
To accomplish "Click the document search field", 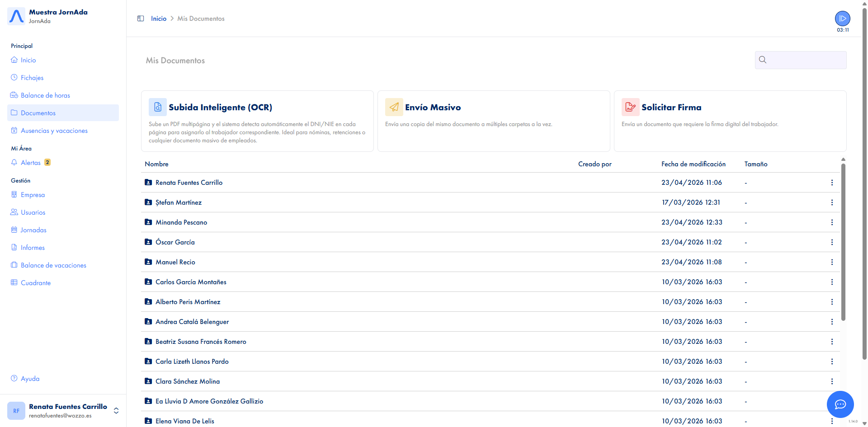I will (806, 60).
